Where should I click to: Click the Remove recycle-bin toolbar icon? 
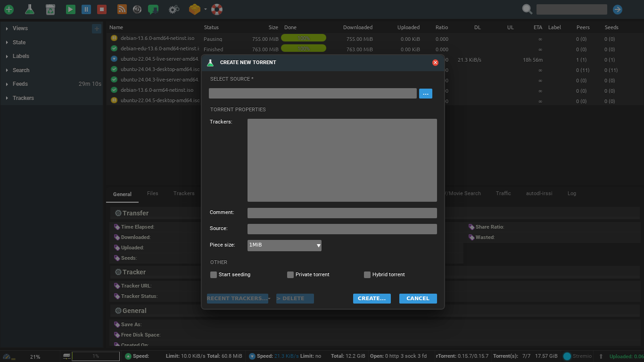pyautogui.click(x=50, y=9)
